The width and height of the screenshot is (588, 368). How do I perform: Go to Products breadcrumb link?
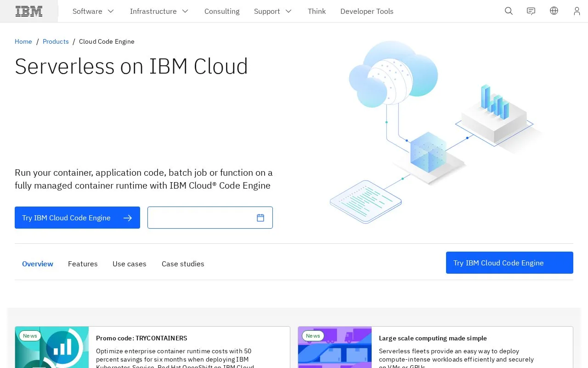click(x=56, y=41)
